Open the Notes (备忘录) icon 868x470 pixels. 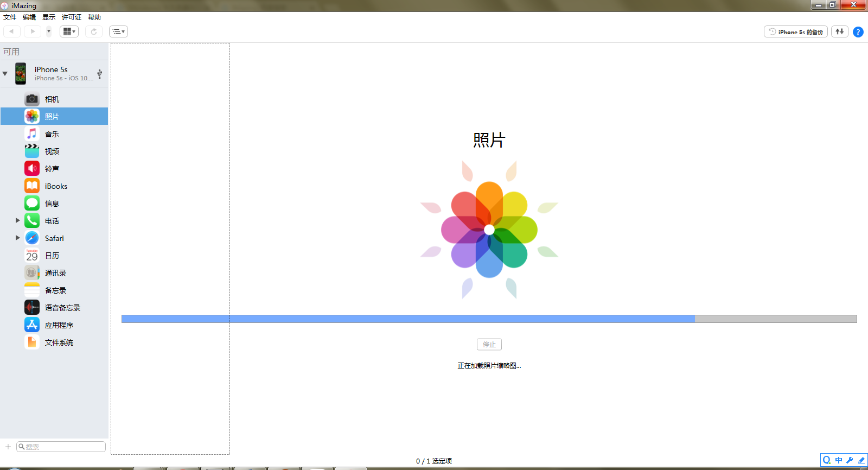(32, 290)
